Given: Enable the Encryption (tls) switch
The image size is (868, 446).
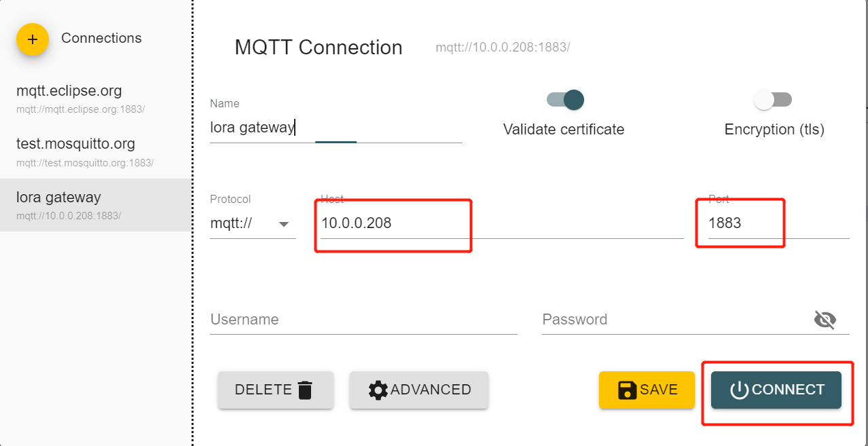Looking at the screenshot, I should point(773,100).
